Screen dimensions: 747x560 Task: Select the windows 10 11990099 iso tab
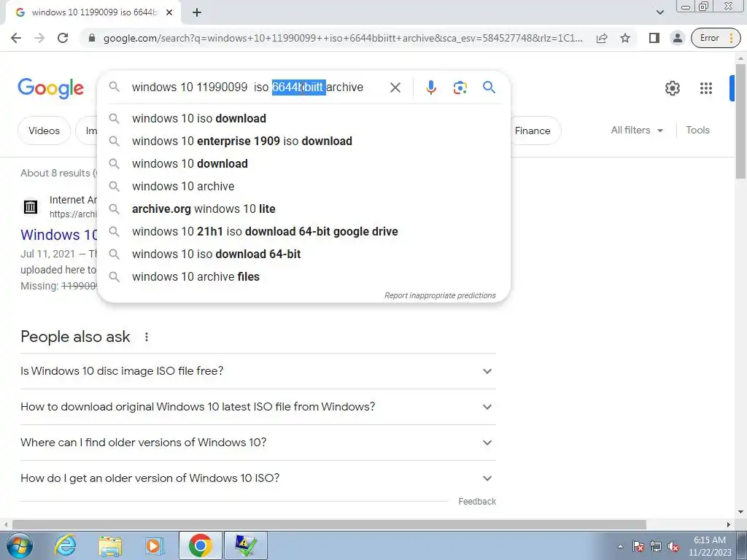(93, 13)
